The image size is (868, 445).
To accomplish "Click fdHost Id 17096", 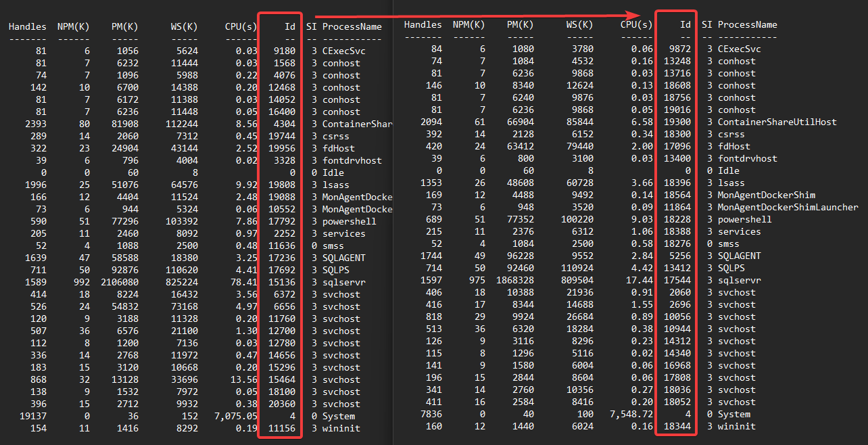I will (677, 146).
